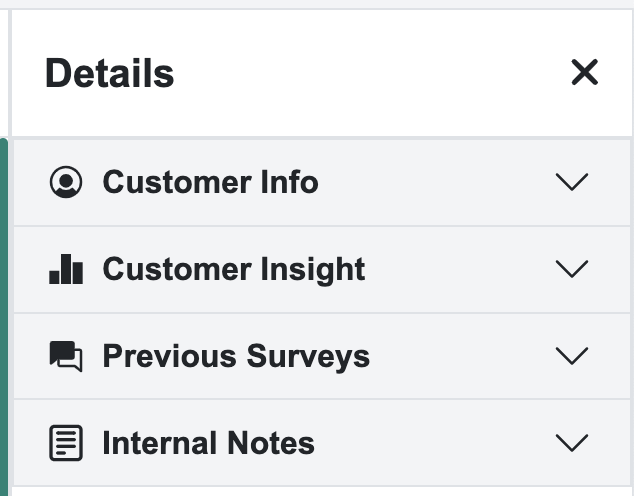Click the Previous Surveys chat bubbles icon
The width and height of the screenshot is (634, 496).
point(66,356)
